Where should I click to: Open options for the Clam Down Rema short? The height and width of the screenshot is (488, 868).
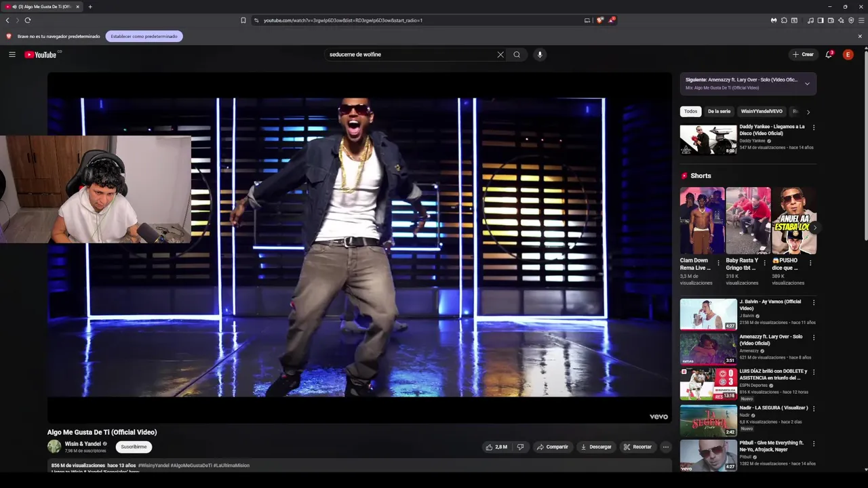tap(718, 263)
